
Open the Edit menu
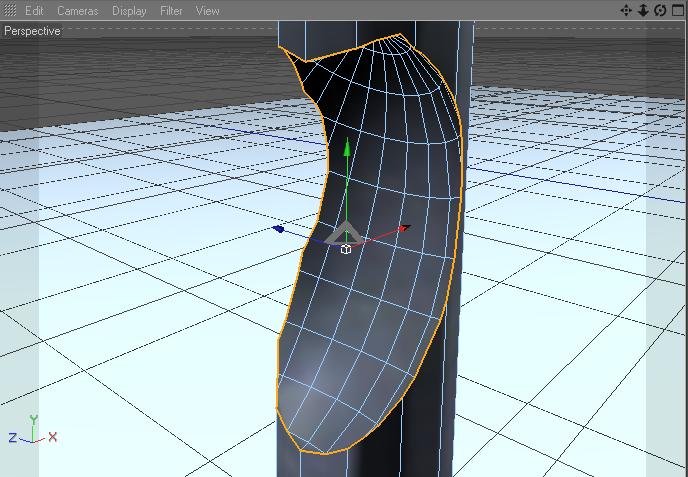coord(34,11)
